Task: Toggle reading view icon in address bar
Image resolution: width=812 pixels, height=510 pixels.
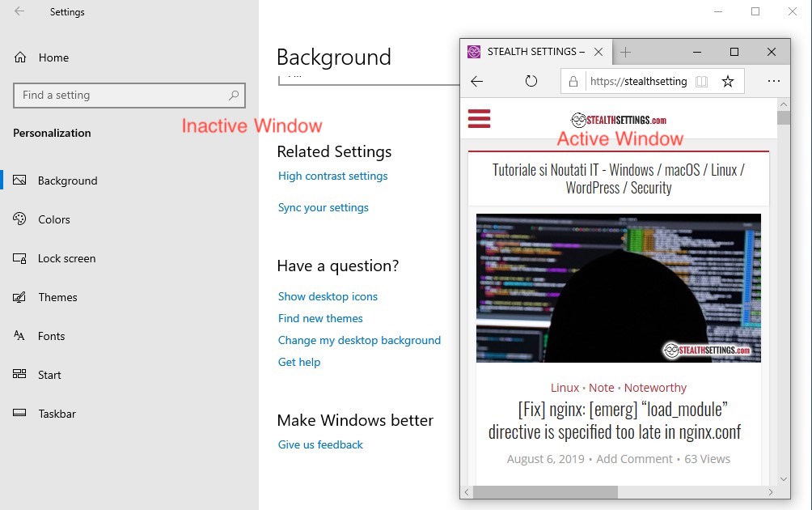Action: point(702,82)
